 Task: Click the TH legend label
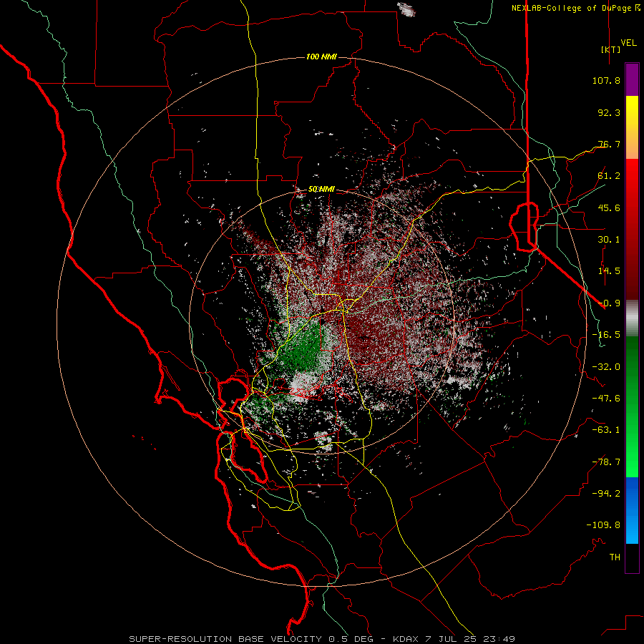tap(615, 557)
